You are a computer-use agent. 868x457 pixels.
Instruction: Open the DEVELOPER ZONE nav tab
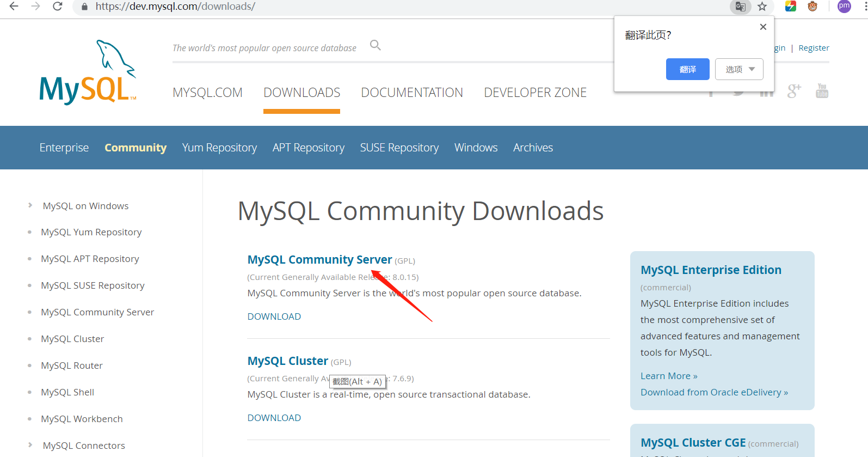[x=535, y=93]
